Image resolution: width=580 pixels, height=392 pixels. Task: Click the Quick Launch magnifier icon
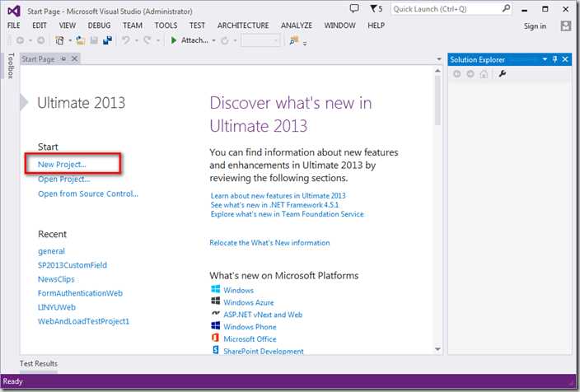point(506,8)
